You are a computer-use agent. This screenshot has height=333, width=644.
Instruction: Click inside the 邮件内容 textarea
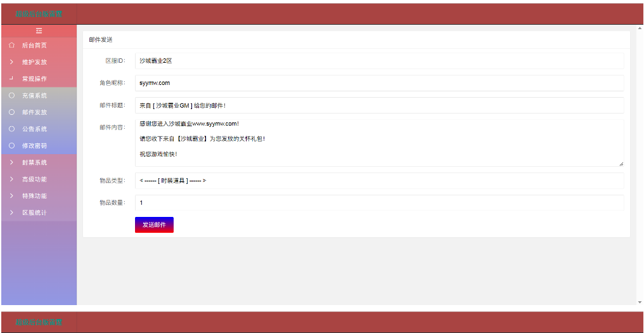(379, 143)
